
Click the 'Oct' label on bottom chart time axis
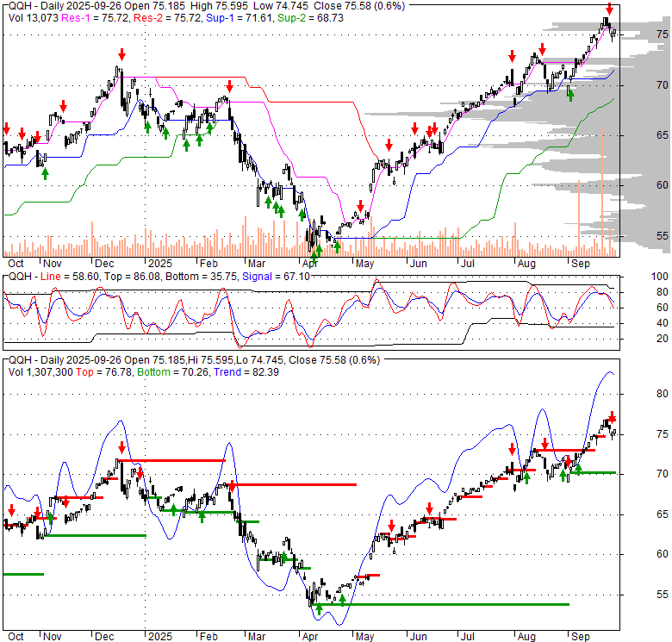16,637
